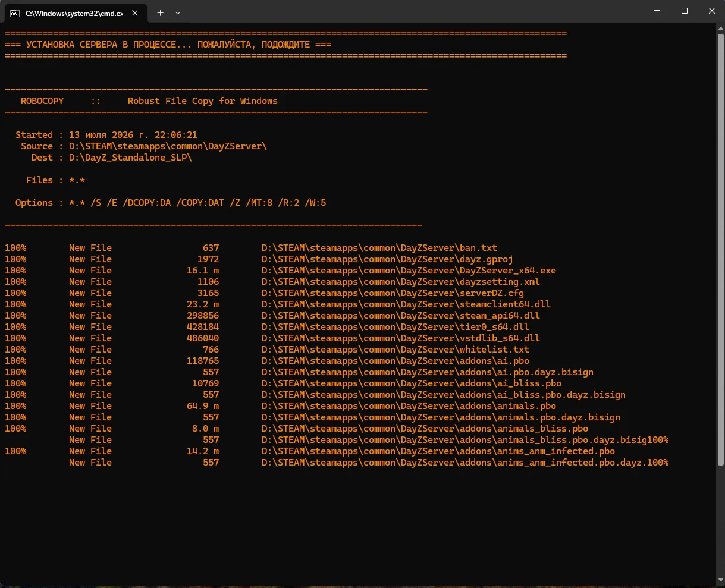
Task: Click the DayZServer_x64.exe file path
Action: 409,271
